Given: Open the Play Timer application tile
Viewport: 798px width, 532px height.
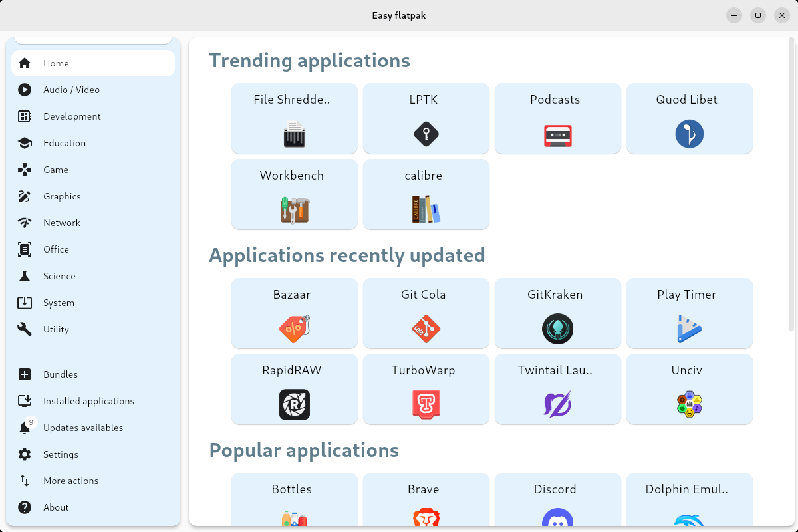Looking at the screenshot, I should 689,313.
